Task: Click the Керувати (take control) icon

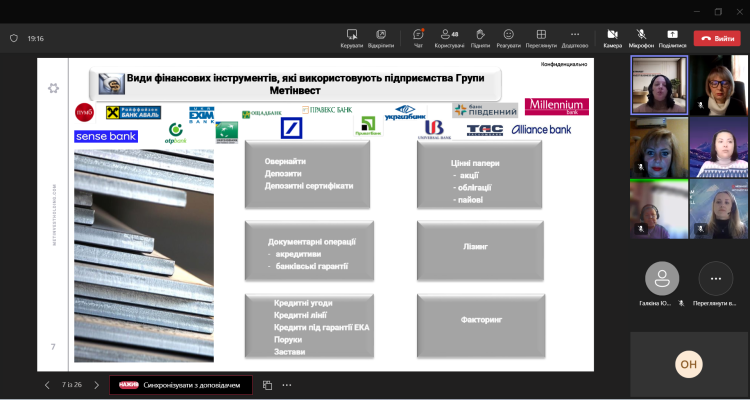Action: [x=352, y=37]
